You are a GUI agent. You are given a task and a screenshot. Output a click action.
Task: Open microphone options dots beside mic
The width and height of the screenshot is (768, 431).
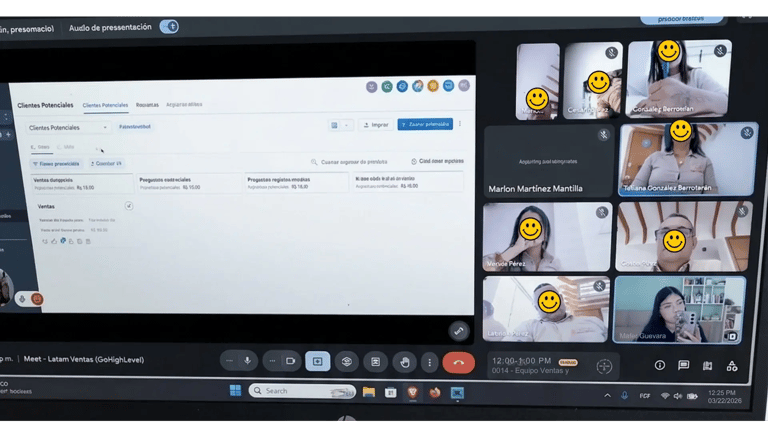pos(229,361)
